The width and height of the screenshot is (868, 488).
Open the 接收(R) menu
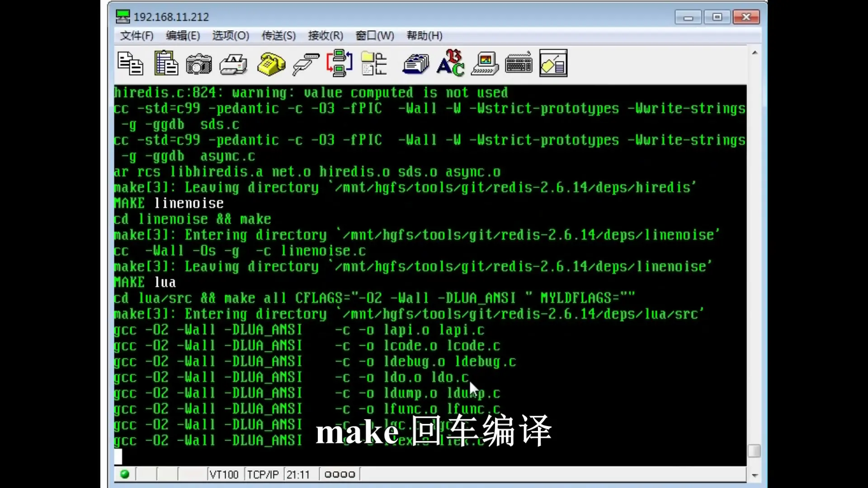[325, 36]
